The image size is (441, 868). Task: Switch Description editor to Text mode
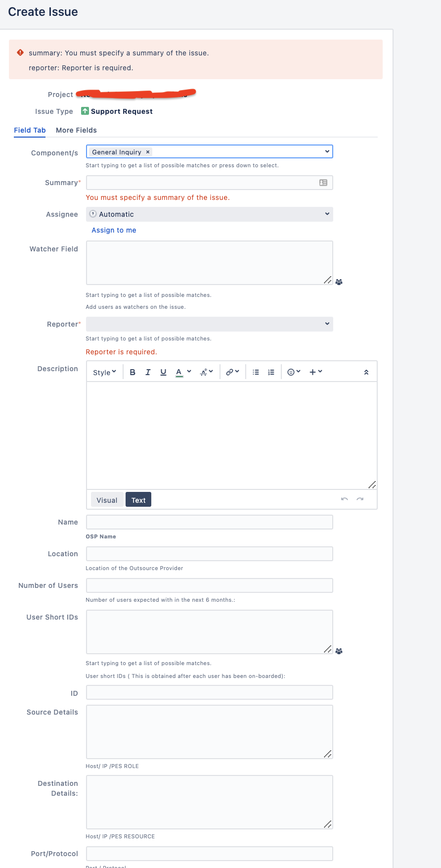138,500
